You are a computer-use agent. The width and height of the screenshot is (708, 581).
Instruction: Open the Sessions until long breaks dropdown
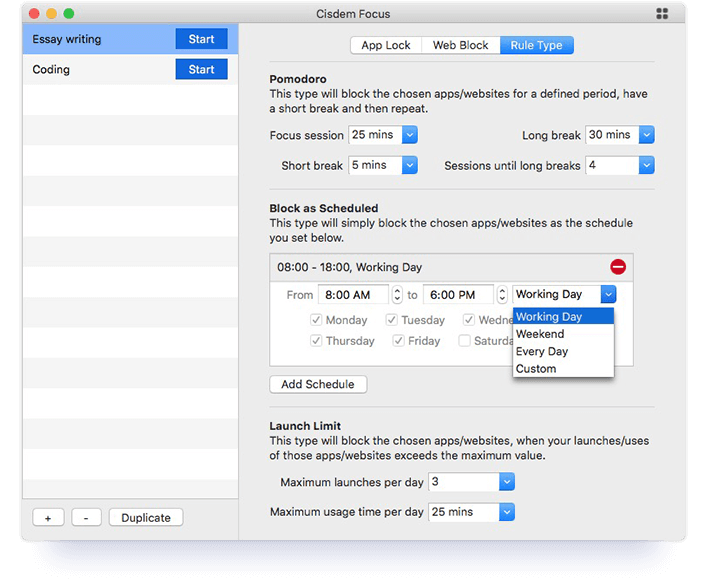point(646,165)
